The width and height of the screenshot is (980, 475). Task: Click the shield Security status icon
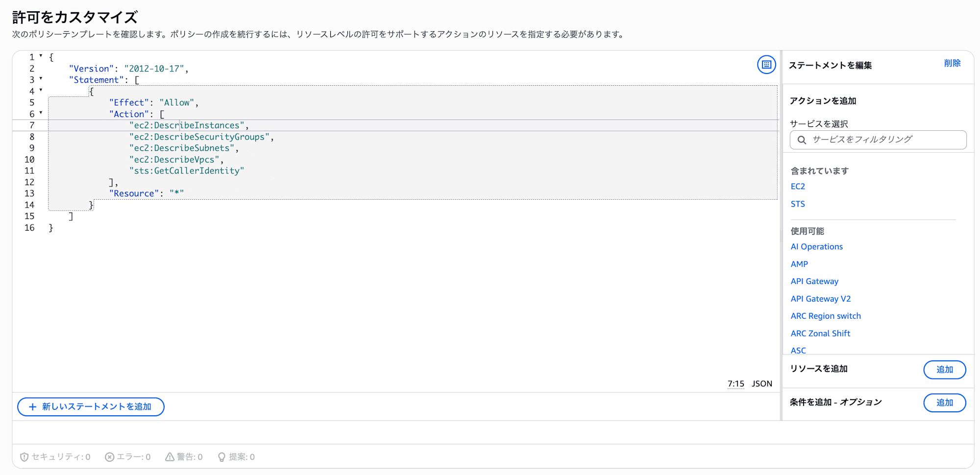point(24,457)
